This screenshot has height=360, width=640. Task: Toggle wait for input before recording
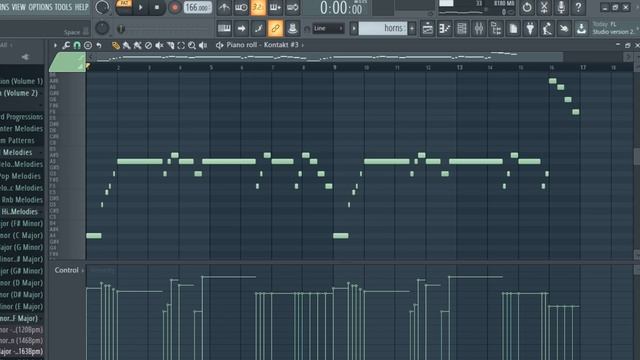(x=241, y=7)
